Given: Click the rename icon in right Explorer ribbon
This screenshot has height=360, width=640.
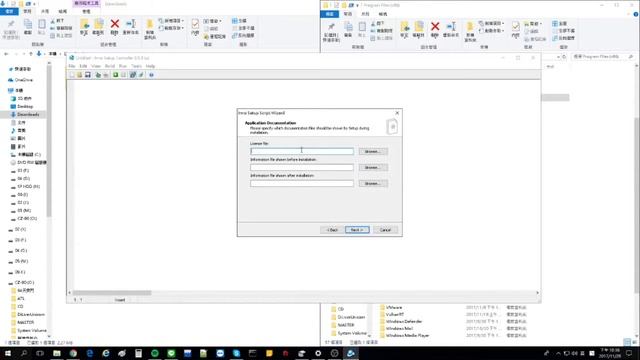Looking at the screenshot, I should pos(451,27).
